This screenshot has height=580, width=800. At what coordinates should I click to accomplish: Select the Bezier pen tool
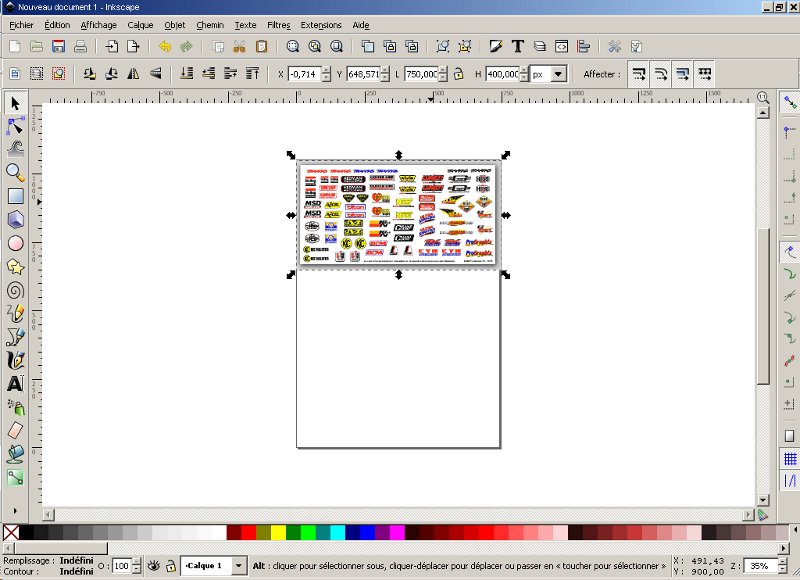[x=15, y=336]
